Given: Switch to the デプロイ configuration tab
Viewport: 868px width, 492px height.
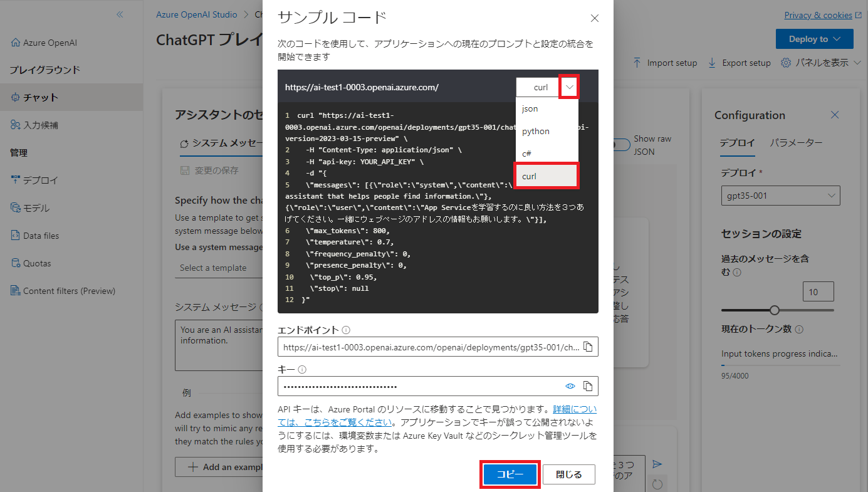Looking at the screenshot, I should (738, 143).
